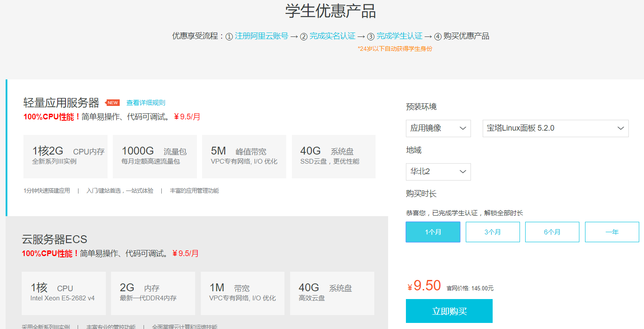Click the 预装环境 label
Screen dimensions: 644x329
tap(421, 107)
